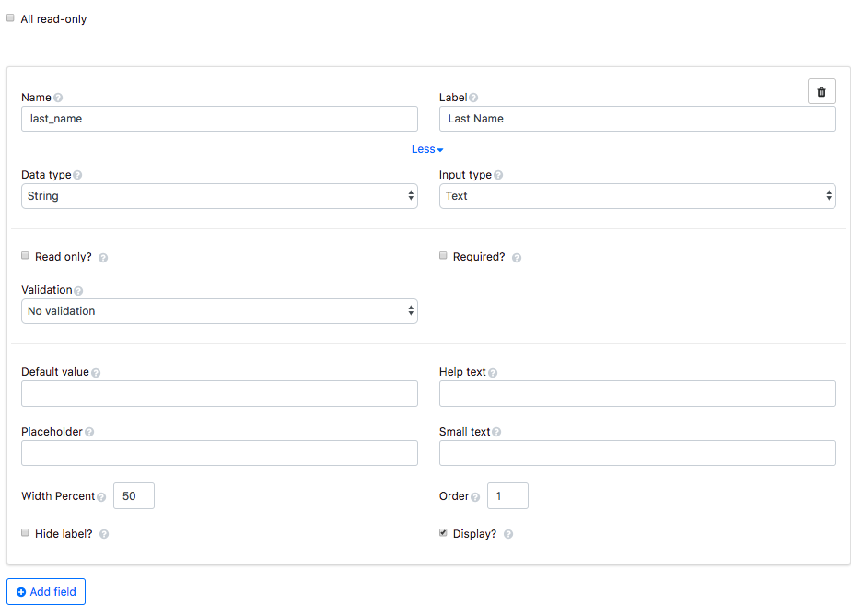Click help icon beside Input type
851x616 pixels.
point(498,175)
